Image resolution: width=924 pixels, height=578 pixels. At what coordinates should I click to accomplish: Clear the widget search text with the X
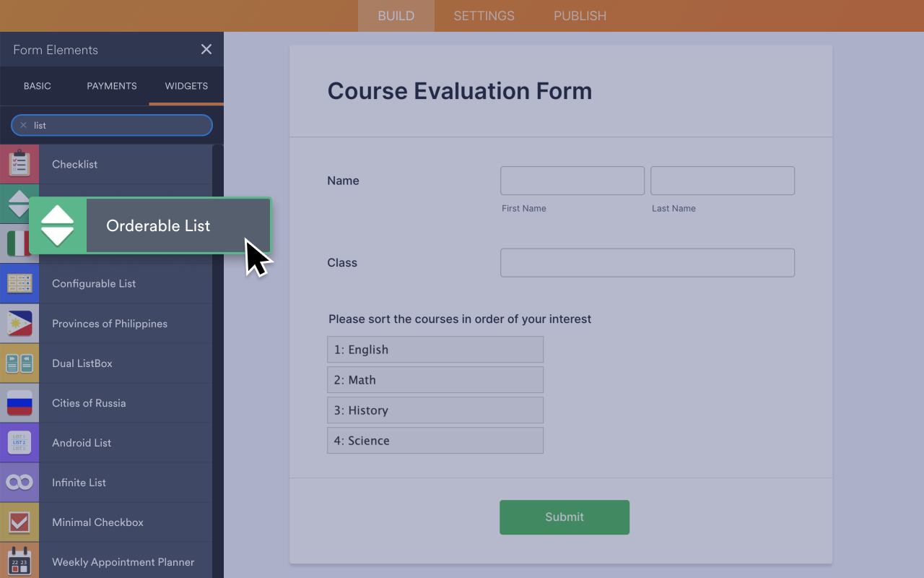point(23,125)
